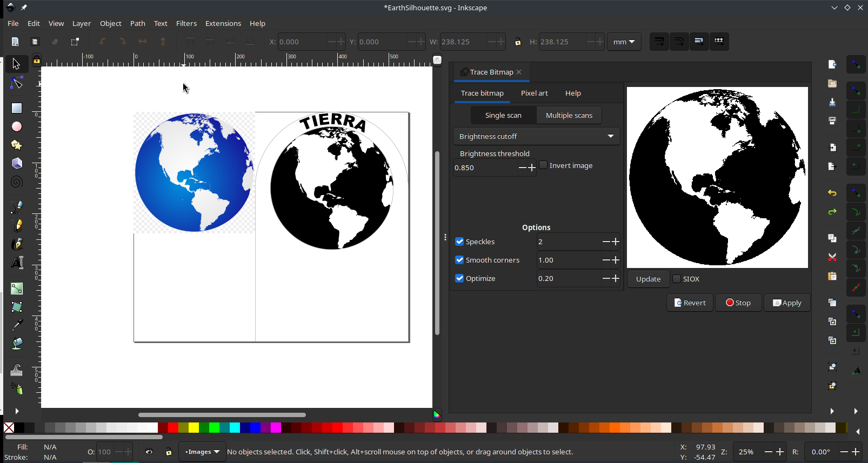Uncheck the Speckles checkbox
The width and height of the screenshot is (868, 463).
[x=459, y=241]
